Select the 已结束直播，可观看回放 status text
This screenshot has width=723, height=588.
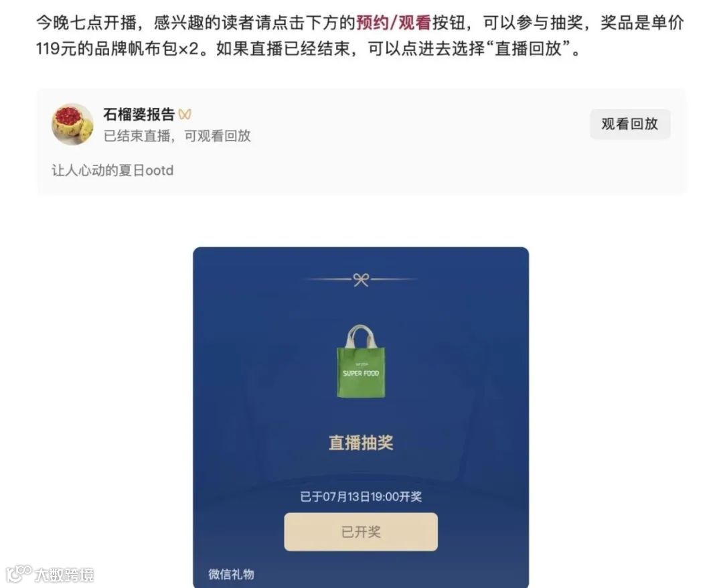click(x=177, y=135)
